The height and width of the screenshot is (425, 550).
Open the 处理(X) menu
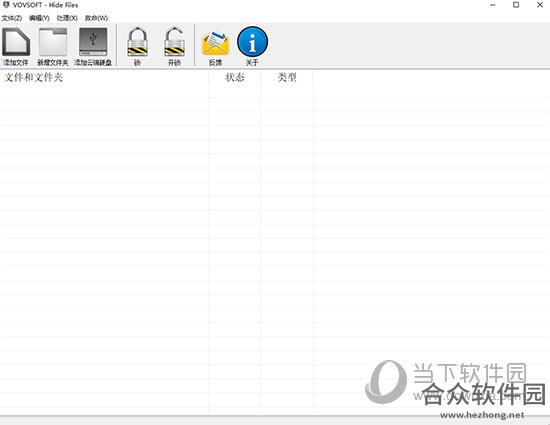[x=67, y=18]
